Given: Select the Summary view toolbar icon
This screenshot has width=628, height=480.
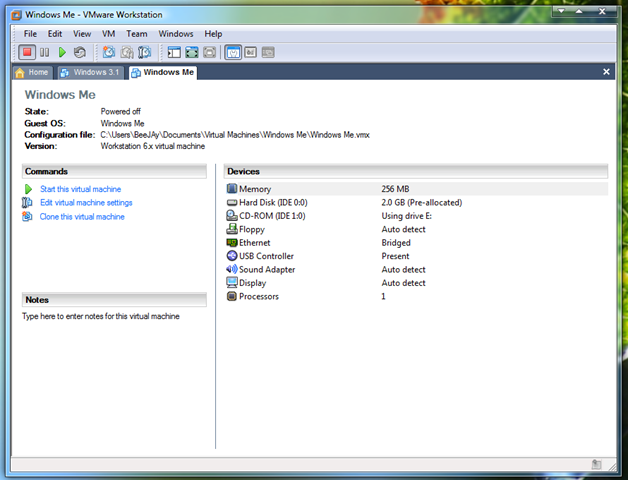Looking at the screenshot, I should tap(233, 52).
